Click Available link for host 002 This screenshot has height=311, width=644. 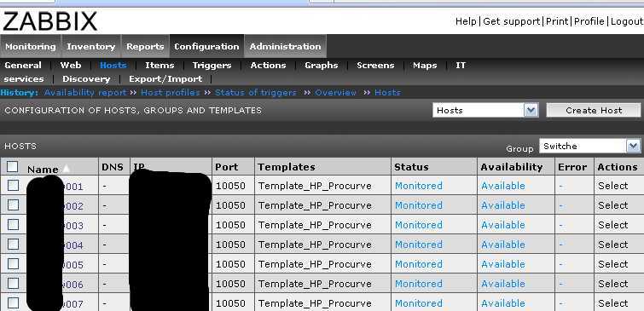(503, 205)
